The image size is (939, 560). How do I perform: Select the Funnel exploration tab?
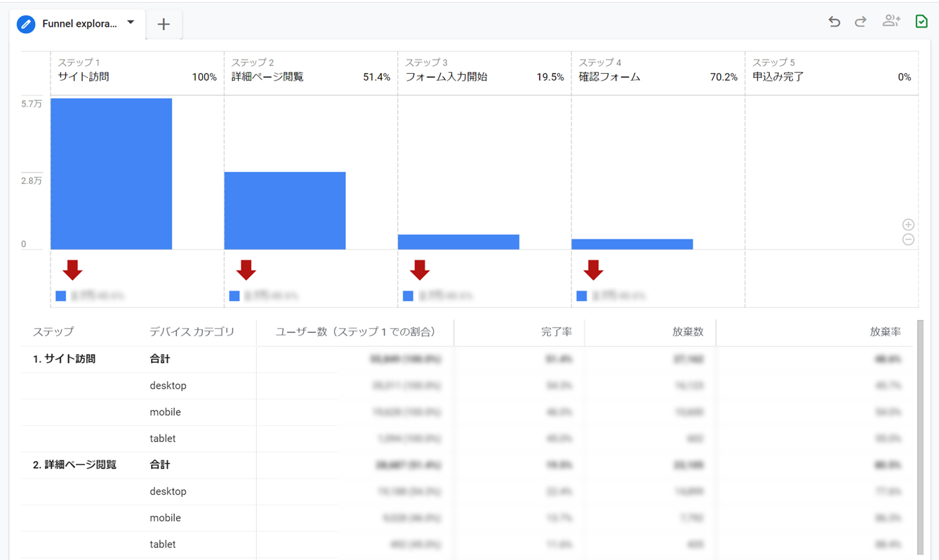[79, 24]
